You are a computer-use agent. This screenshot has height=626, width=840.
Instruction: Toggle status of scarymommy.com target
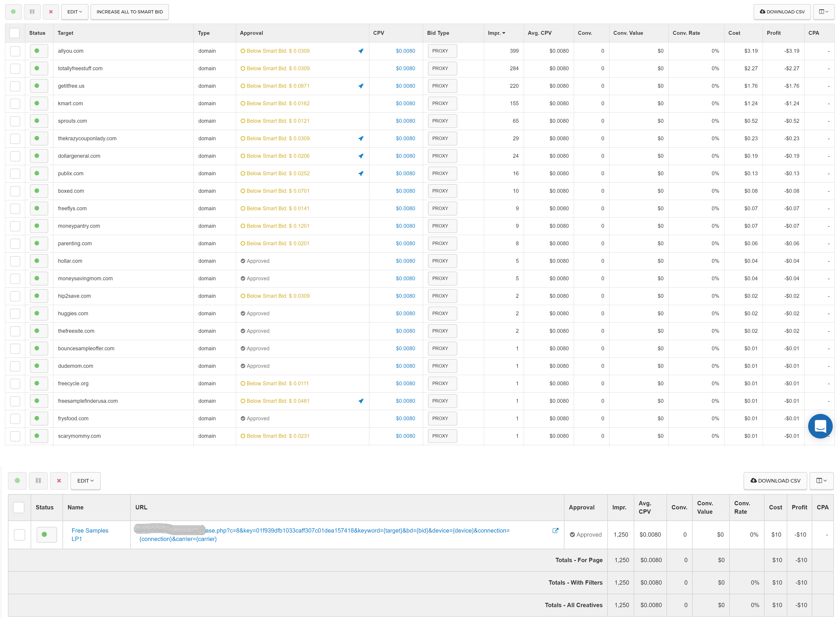(x=39, y=436)
